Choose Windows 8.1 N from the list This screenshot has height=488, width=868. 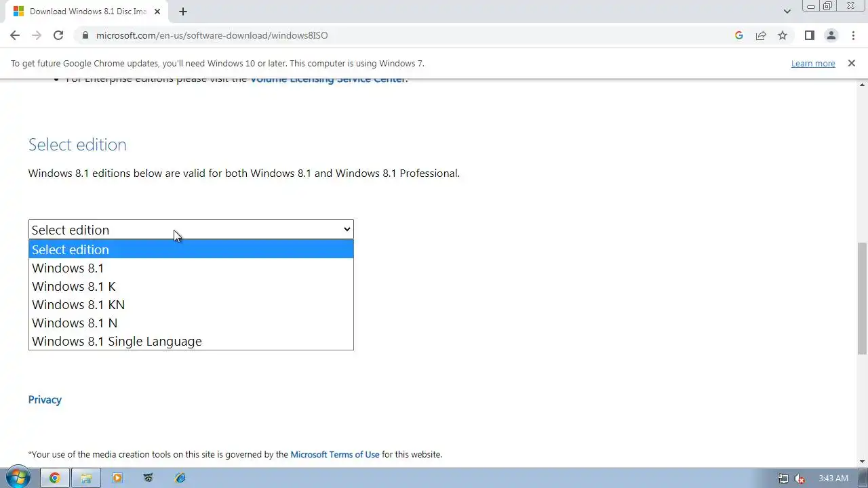pyautogui.click(x=191, y=323)
